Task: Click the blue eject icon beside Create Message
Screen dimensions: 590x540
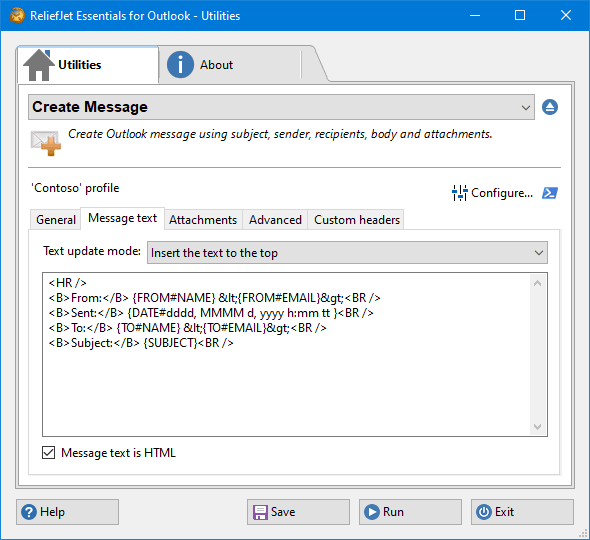Action: point(550,107)
